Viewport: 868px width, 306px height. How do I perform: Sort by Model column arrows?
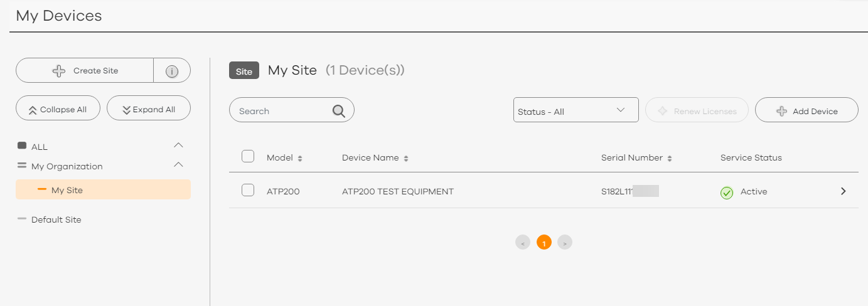coord(300,159)
